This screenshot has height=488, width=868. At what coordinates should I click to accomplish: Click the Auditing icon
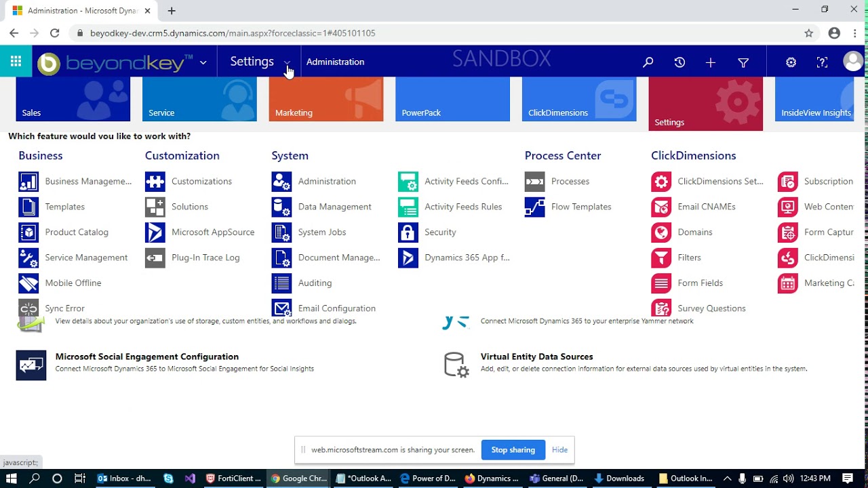[x=281, y=283]
